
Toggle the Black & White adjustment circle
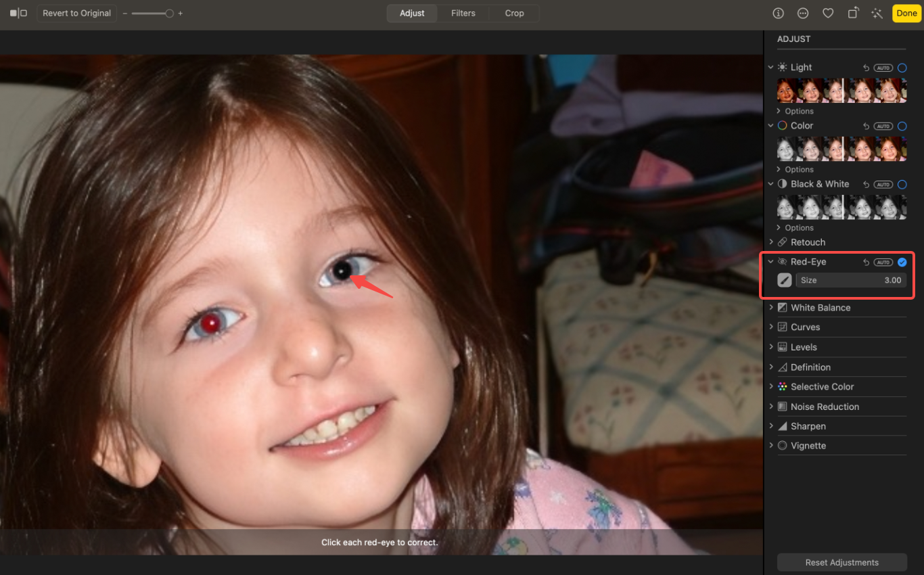tap(902, 184)
